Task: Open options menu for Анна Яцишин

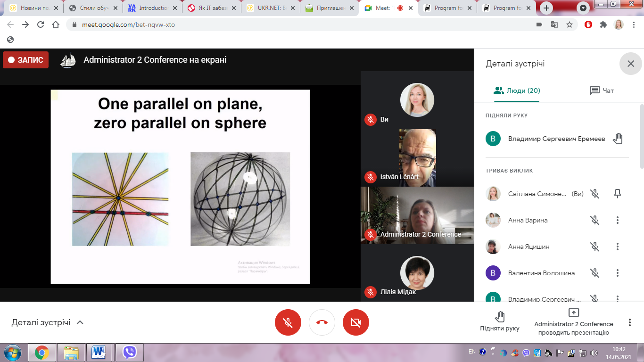Action: [618, 247]
